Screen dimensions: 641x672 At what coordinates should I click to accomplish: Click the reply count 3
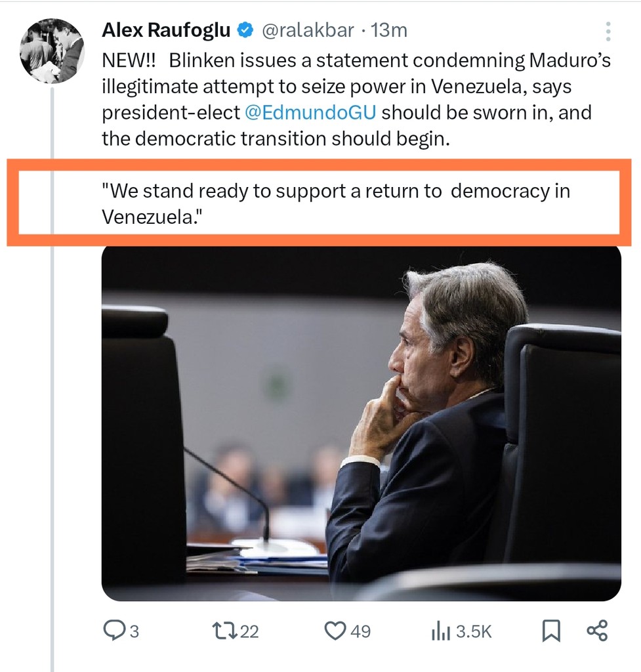pyautogui.click(x=134, y=631)
